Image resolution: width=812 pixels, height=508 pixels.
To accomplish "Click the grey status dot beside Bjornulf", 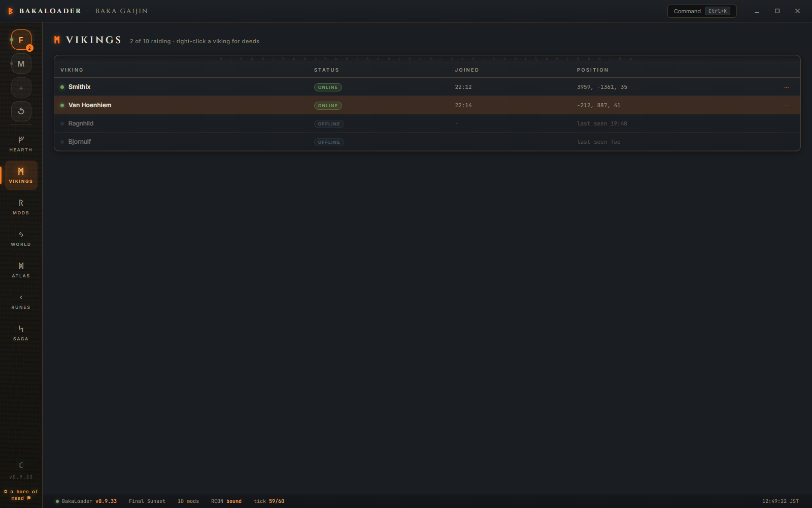I will (62, 142).
